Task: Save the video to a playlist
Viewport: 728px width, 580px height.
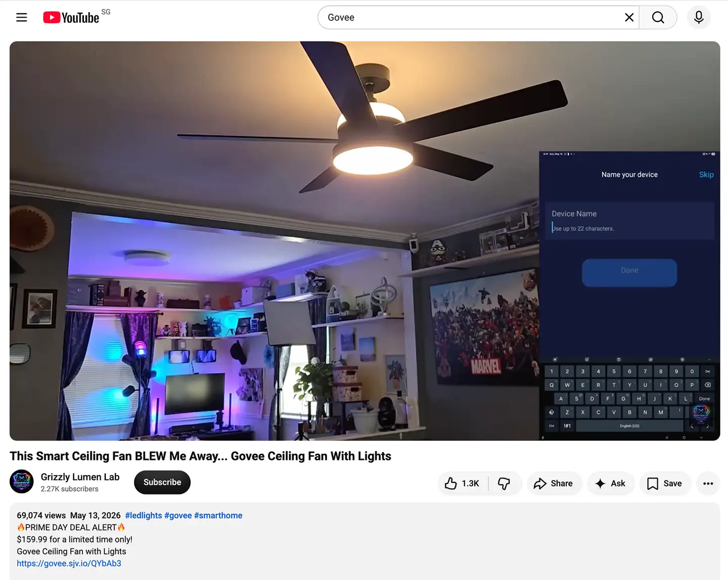Action: 665,484
